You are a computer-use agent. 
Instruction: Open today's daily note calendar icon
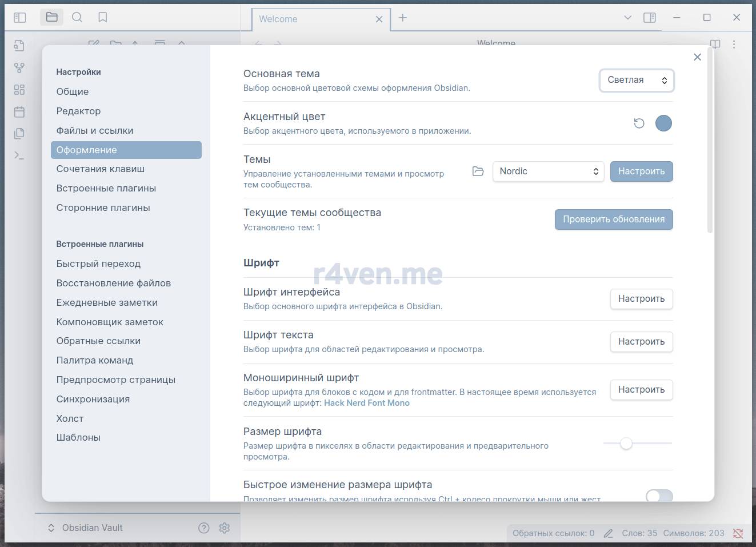tap(19, 111)
